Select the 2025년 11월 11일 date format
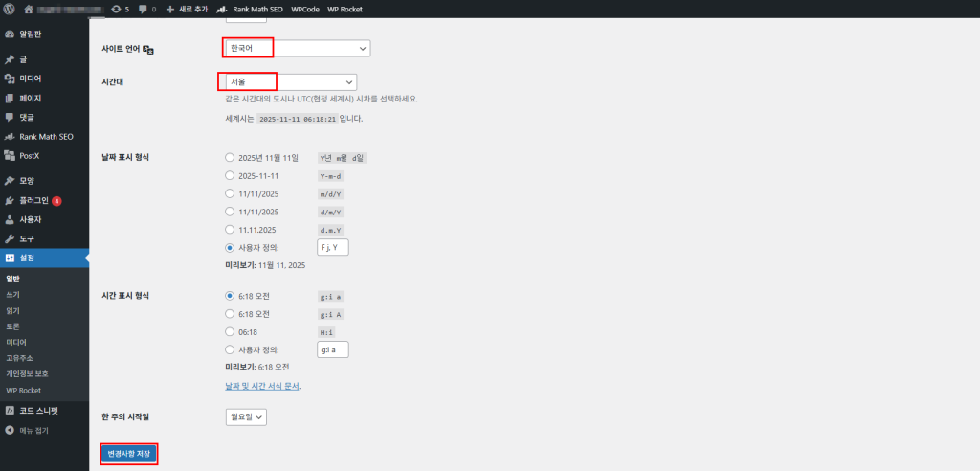Image resolution: width=980 pixels, height=471 pixels. [x=230, y=158]
